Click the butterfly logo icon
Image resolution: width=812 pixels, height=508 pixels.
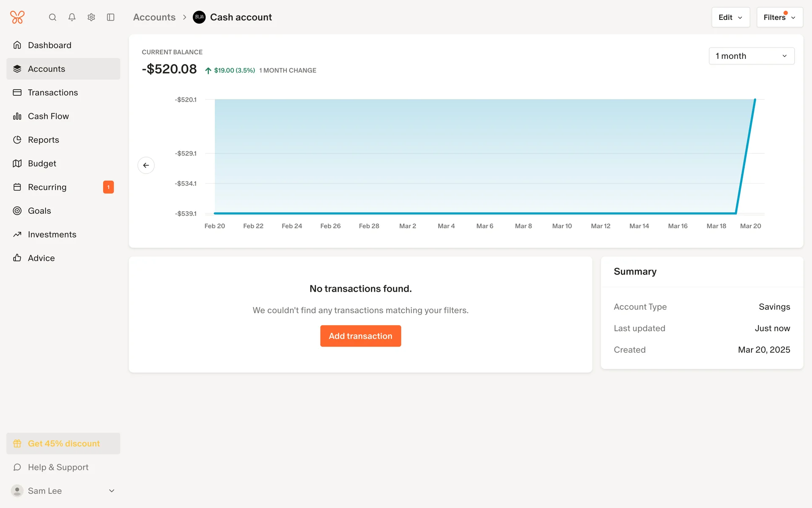(17, 17)
